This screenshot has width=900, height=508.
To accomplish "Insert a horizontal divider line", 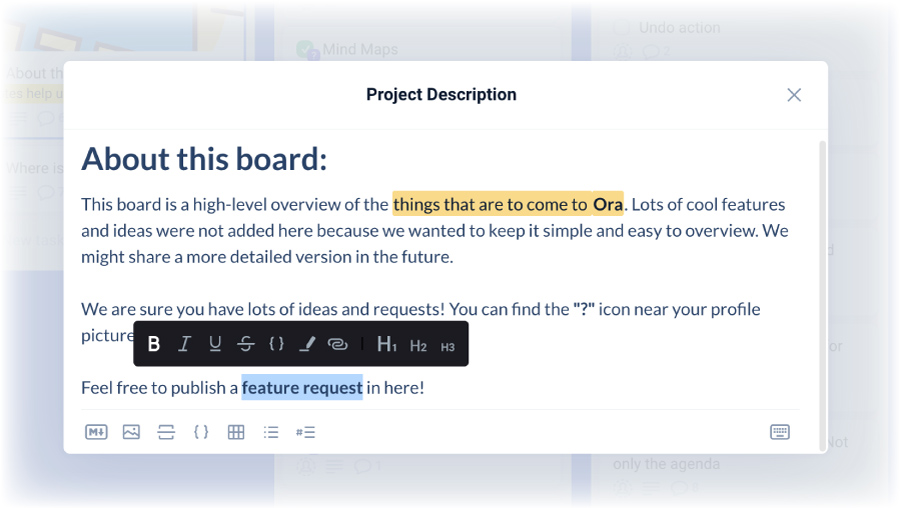I will (x=166, y=432).
